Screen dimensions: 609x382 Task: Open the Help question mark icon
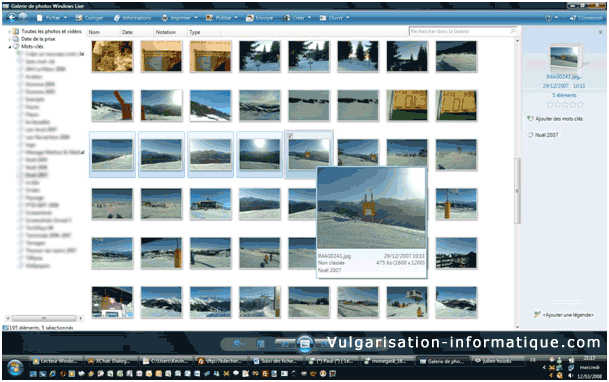pos(548,18)
